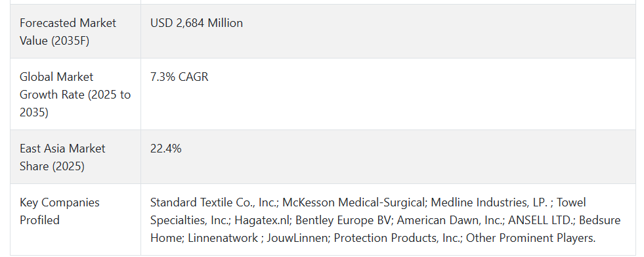Click 'Standard Textile Co., Inc.' company name

[x=214, y=202]
